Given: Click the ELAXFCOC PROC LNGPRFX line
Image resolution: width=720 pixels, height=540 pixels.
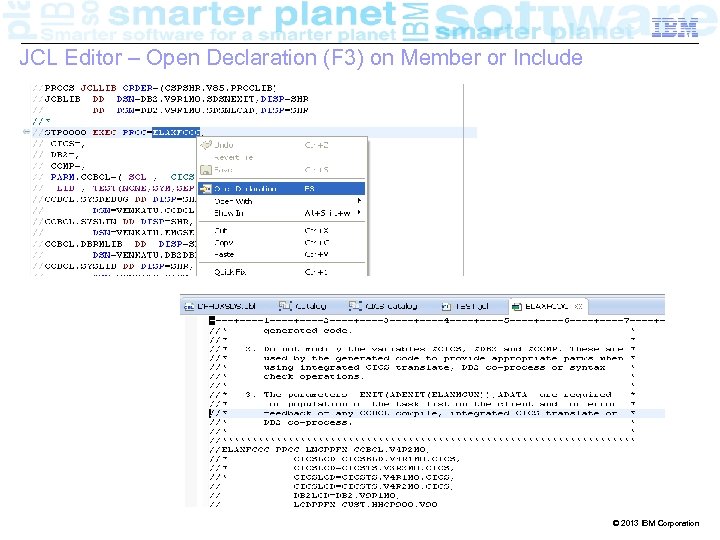Looking at the screenshot, I should click(x=320, y=450).
